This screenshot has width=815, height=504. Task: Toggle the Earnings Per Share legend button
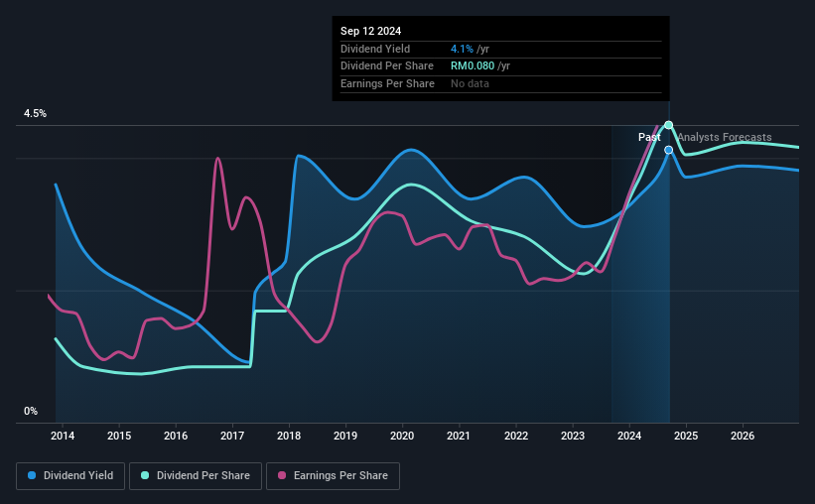333,476
